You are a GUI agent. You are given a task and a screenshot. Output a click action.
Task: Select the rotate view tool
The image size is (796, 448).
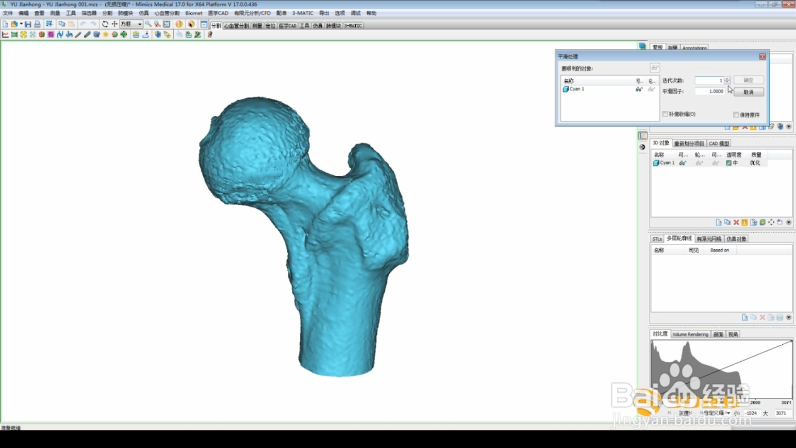point(105,24)
